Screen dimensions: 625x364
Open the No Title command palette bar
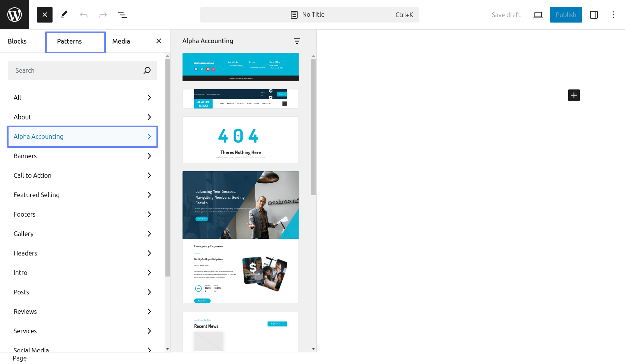[309, 15]
